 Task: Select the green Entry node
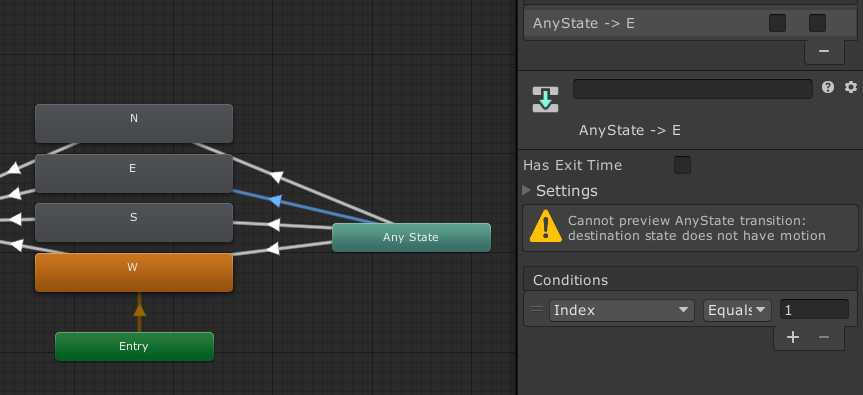tap(134, 347)
